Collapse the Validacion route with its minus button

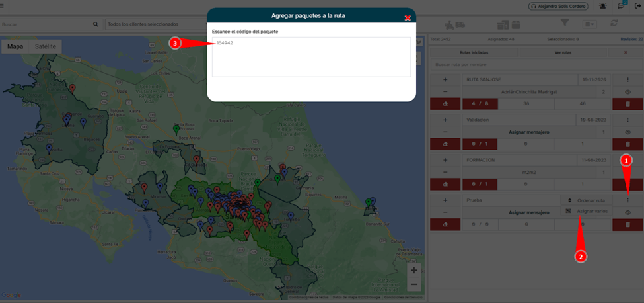tap(445, 132)
